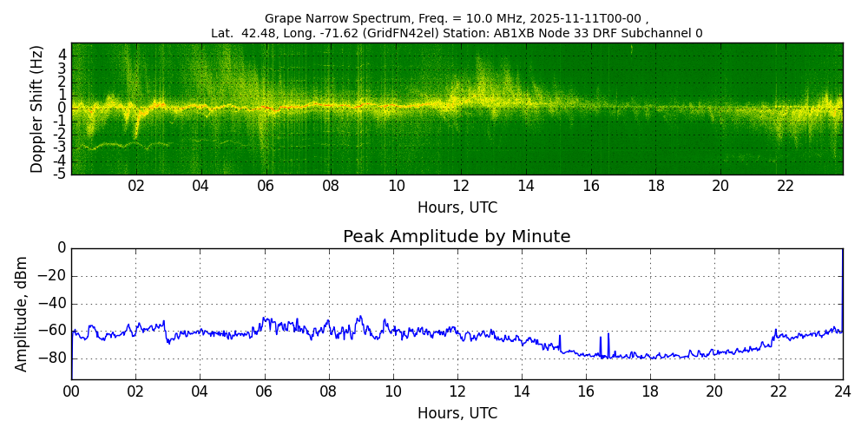The height and width of the screenshot is (434, 868).
Task: Click the -80 dBm amplitude tick label
Action: (55, 358)
